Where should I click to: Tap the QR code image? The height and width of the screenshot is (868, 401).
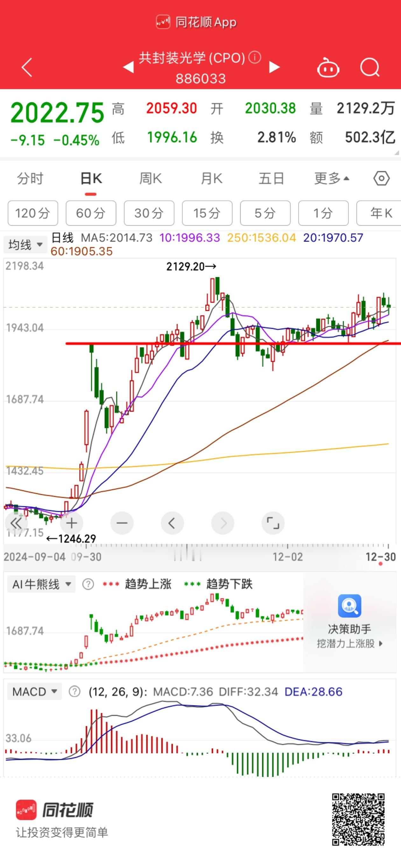358,820
